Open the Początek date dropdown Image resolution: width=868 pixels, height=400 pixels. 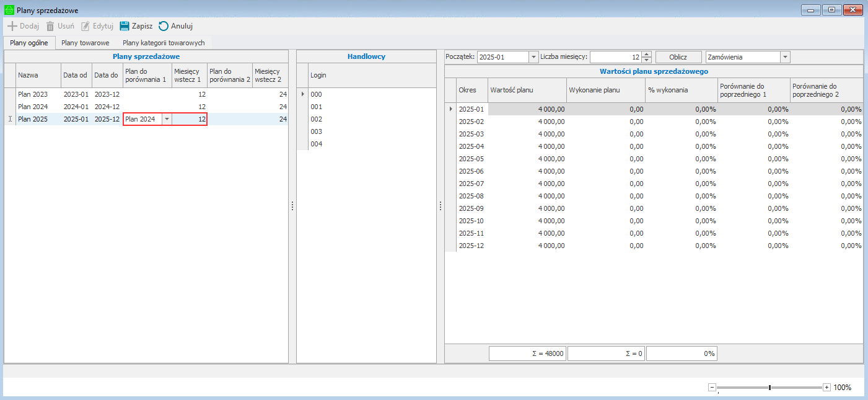[533, 57]
